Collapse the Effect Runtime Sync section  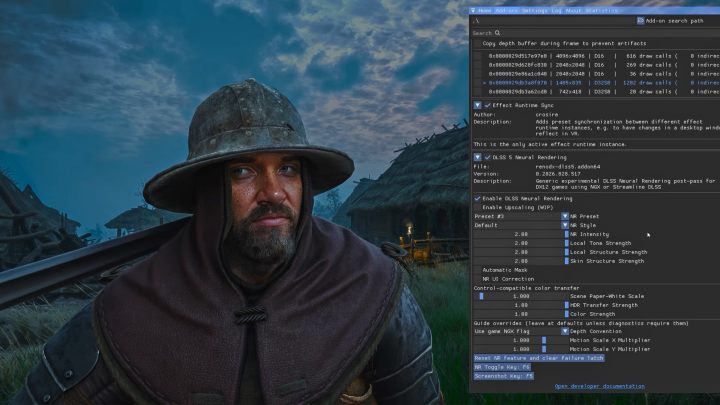(x=478, y=105)
